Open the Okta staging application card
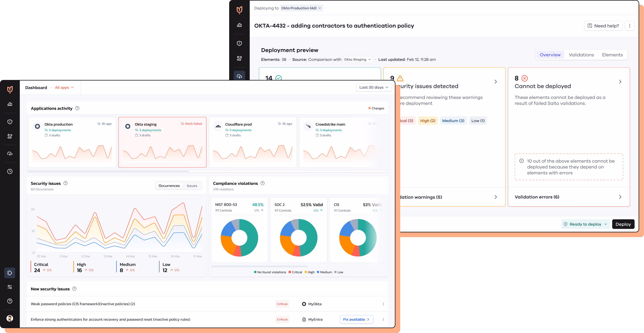 pyautogui.click(x=162, y=142)
